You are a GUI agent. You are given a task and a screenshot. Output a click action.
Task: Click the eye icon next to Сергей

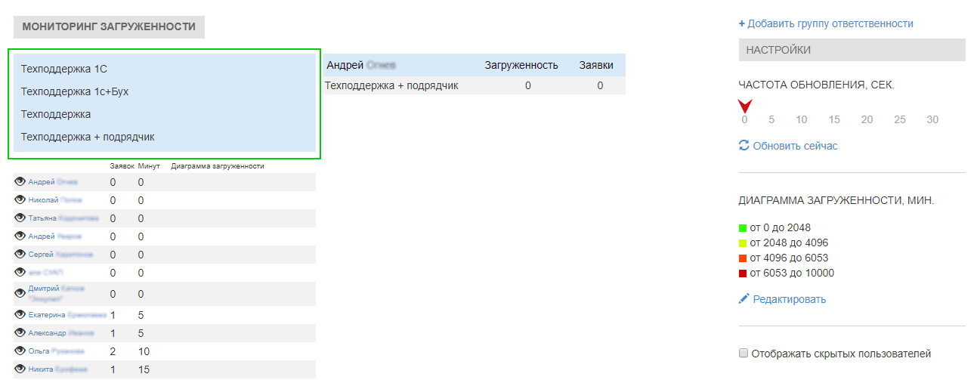point(20,254)
